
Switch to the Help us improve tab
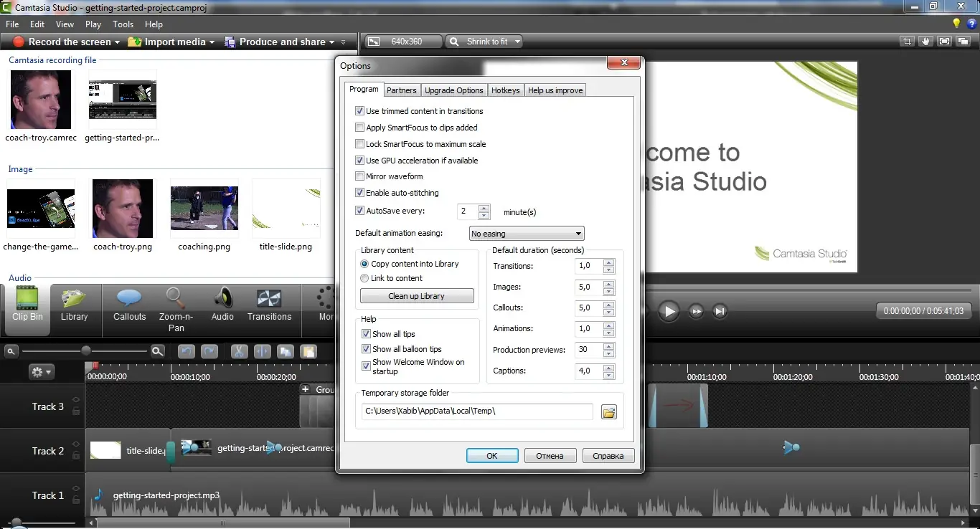(x=555, y=90)
